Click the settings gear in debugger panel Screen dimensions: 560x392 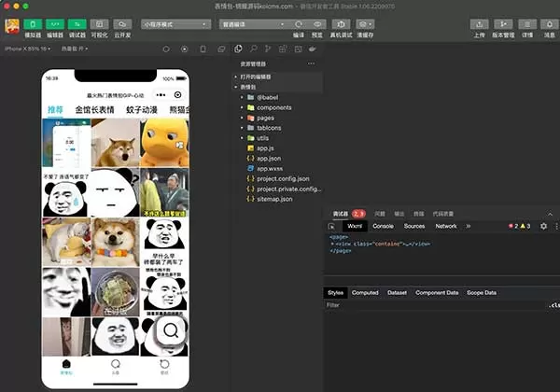point(543,226)
